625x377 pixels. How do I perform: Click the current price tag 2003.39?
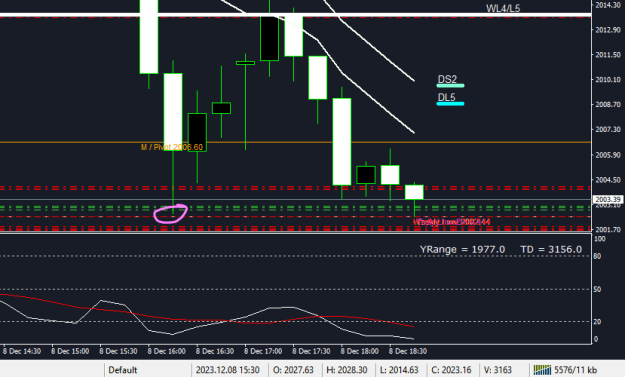pos(607,199)
